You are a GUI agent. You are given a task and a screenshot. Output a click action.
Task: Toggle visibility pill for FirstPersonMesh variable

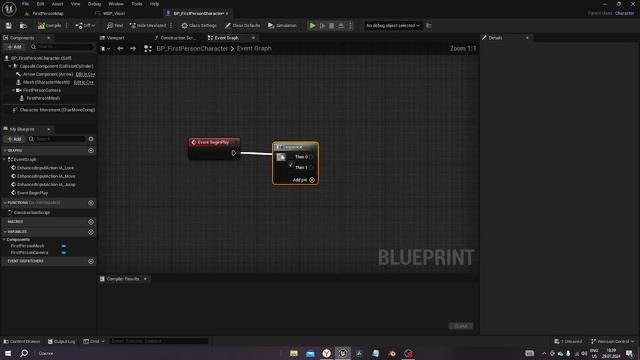pos(64,246)
